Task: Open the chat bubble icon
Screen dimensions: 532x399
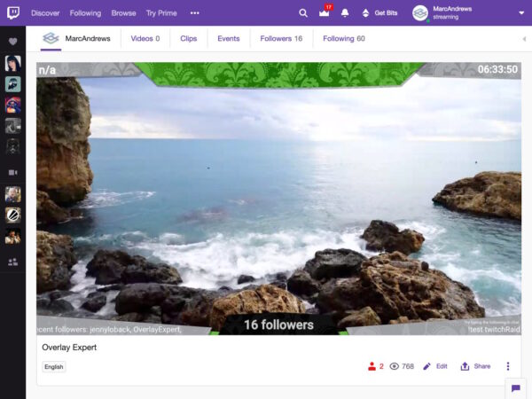Action: 515,387
